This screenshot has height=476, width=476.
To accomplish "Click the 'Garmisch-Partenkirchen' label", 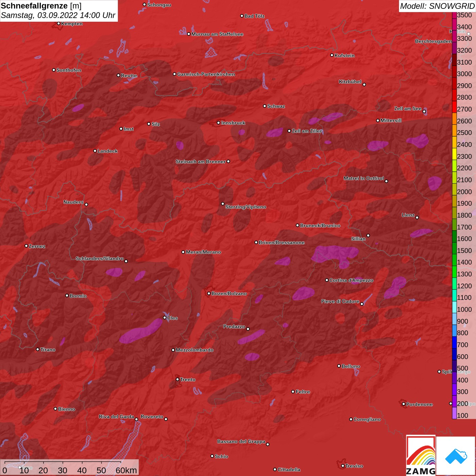I will pos(206,74).
